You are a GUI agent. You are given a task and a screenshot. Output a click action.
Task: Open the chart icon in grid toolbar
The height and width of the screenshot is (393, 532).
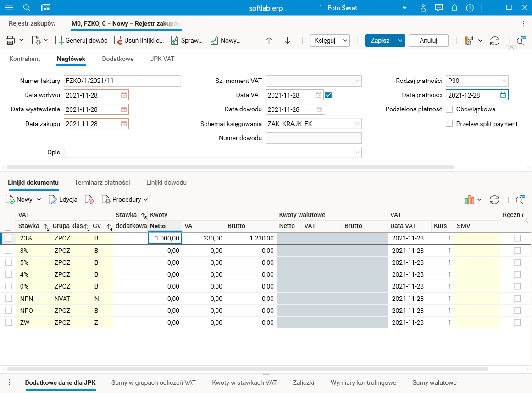click(x=469, y=200)
